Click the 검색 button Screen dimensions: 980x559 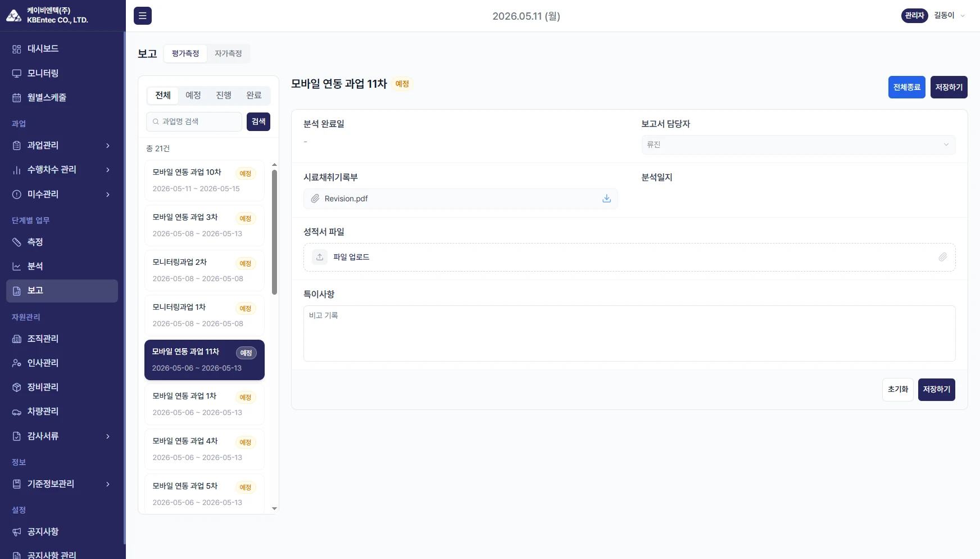[x=258, y=121]
